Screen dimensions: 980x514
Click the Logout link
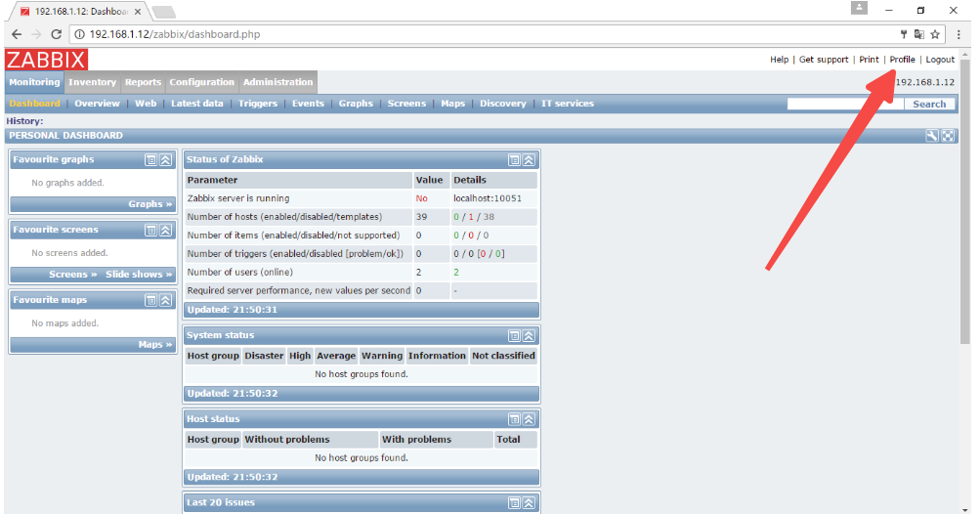coord(940,60)
